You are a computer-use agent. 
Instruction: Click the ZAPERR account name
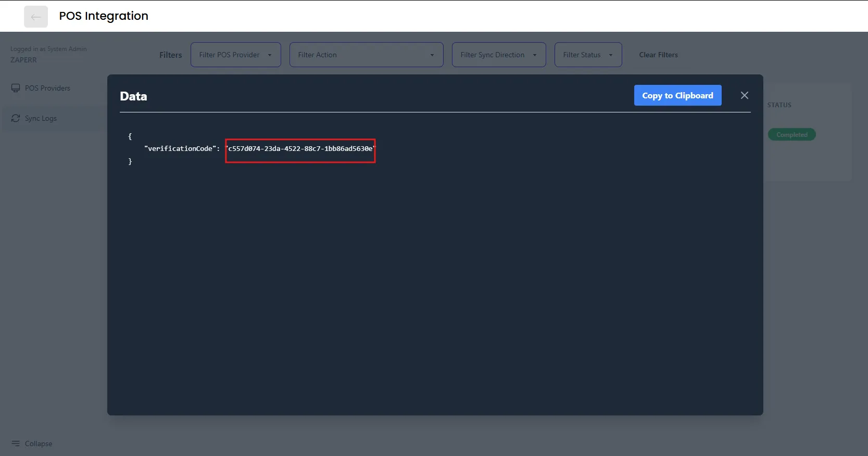(23, 60)
